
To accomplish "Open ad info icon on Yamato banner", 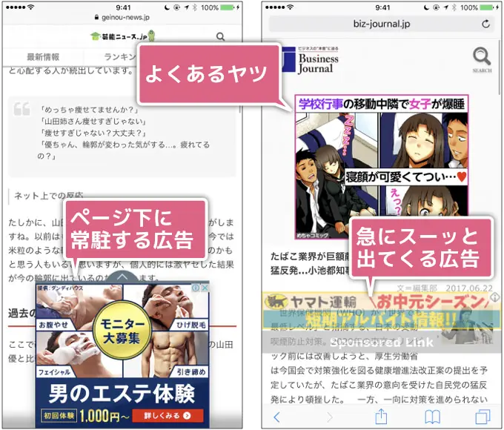I will point(495,297).
